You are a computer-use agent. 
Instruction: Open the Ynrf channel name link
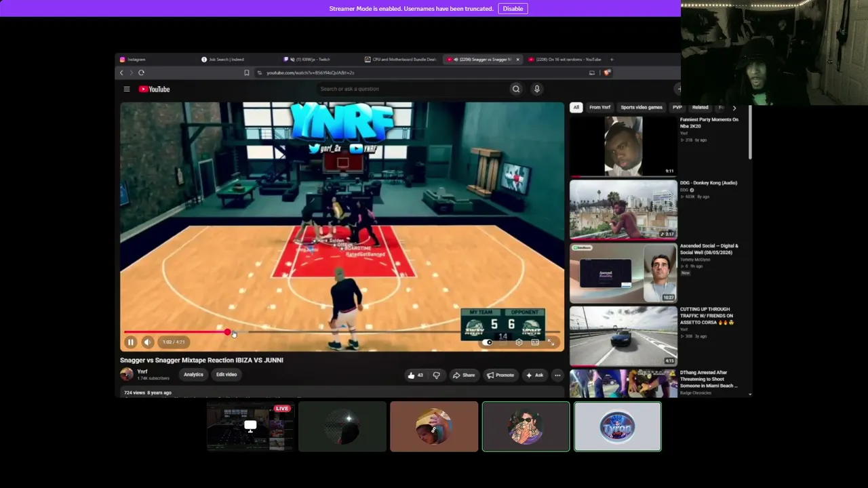click(142, 371)
